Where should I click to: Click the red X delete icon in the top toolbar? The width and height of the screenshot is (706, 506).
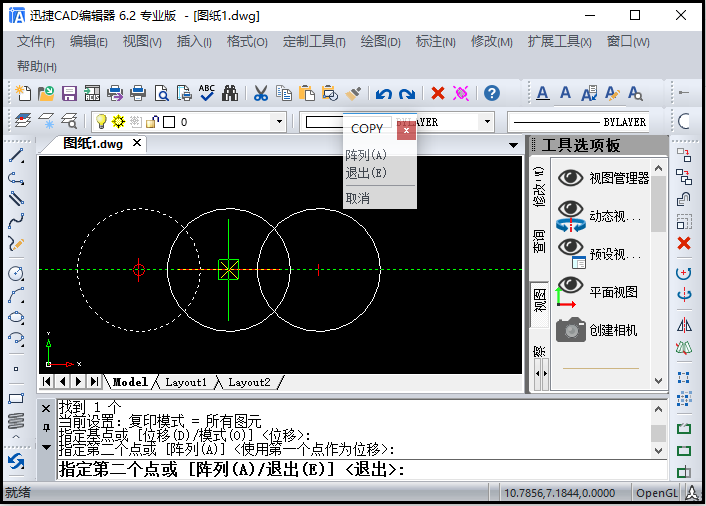(x=438, y=93)
